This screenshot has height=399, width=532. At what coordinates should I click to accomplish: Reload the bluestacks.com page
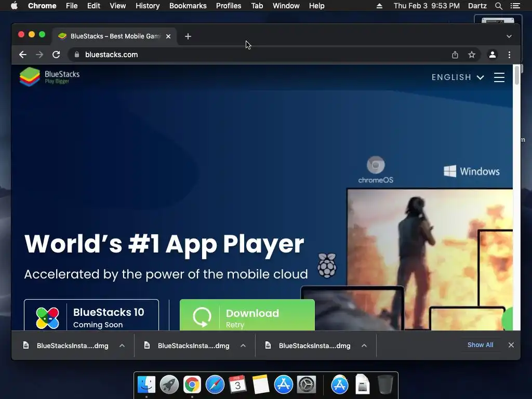56,55
